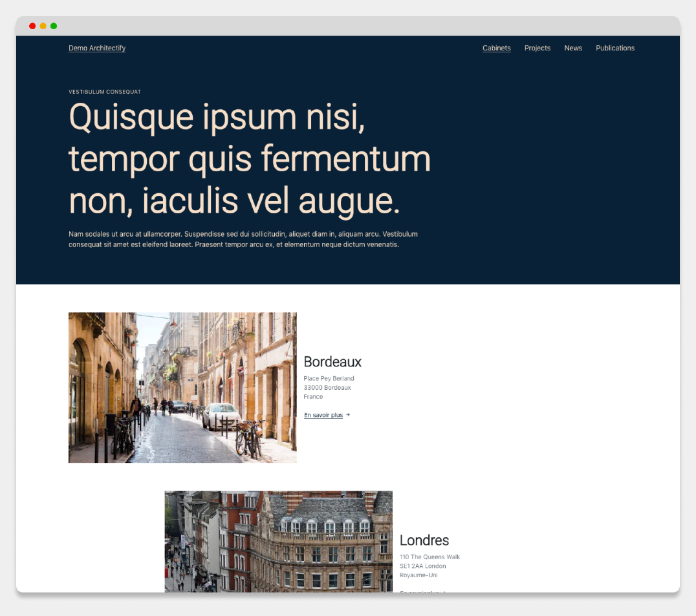This screenshot has height=616, width=696.
Task: Click the Londres building photo
Action: pos(278,541)
